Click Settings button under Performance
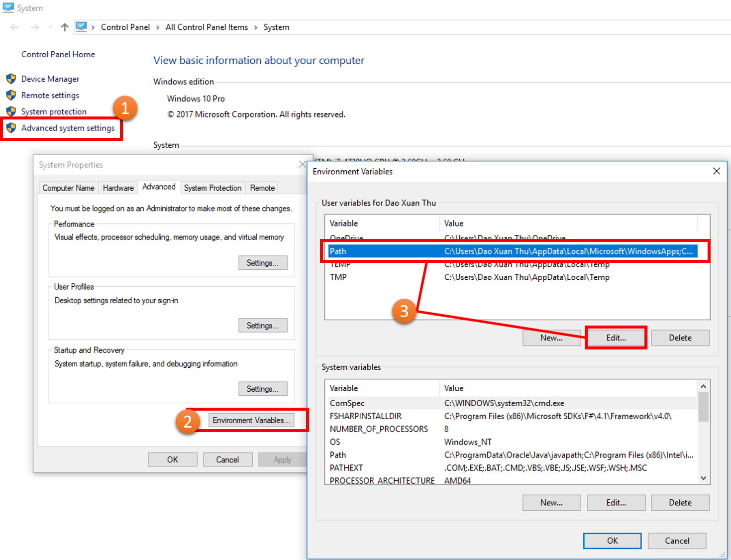The height and width of the screenshot is (560, 731). point(263,263)
